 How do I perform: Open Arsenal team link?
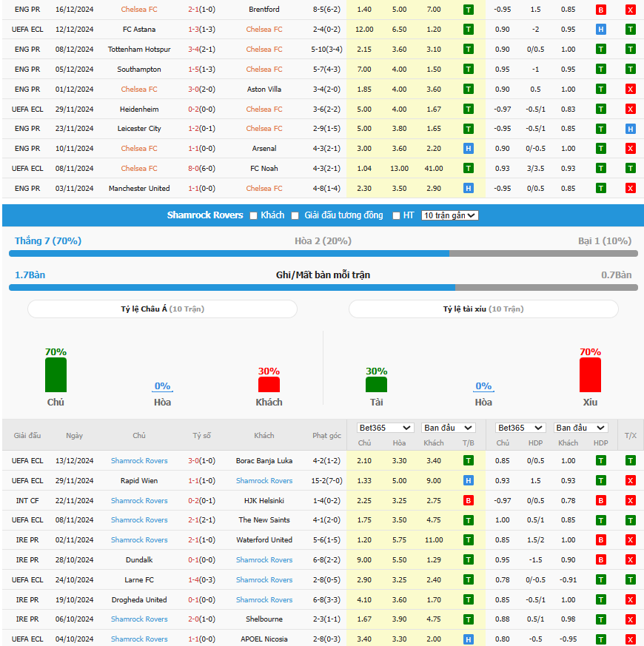click(x=264, y=148)
